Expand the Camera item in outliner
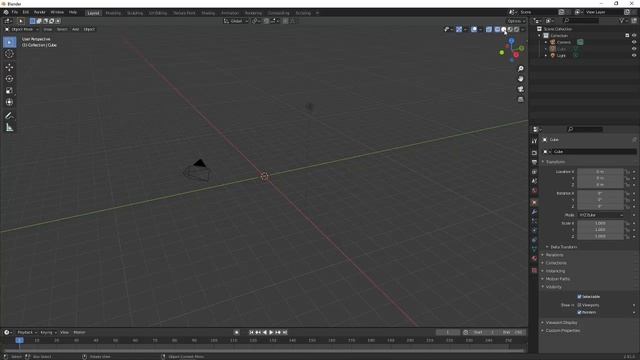The image size is (640, 360). (546, 42)
